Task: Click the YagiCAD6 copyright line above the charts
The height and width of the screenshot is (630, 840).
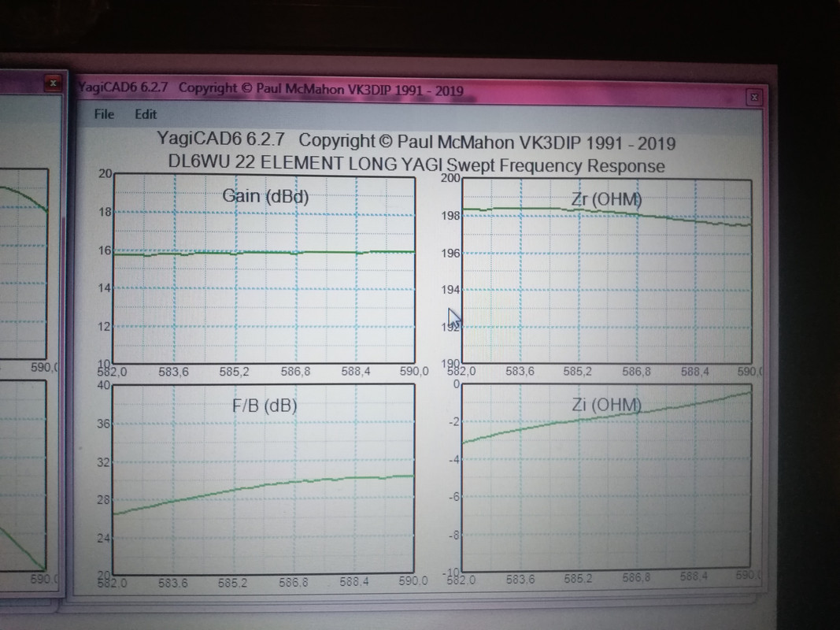Action: tap(416, 142)
